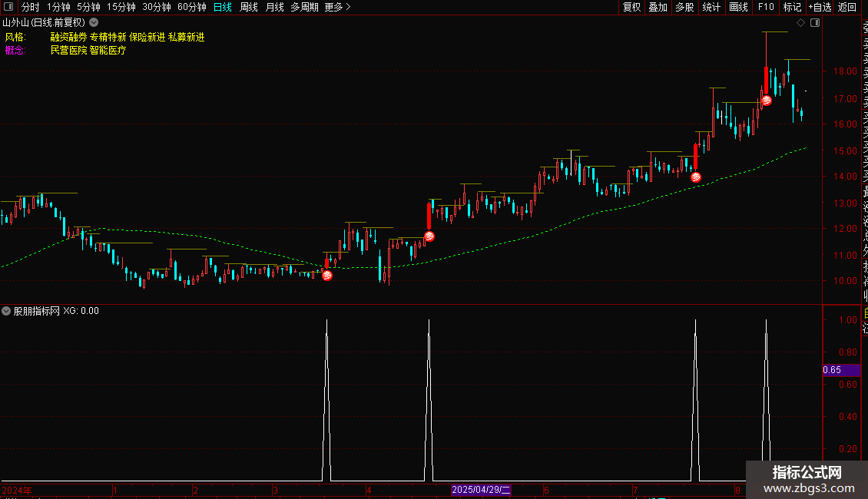Click the 多 signal marker near late April
The image size is (868, 499).
tap(429, 236)
